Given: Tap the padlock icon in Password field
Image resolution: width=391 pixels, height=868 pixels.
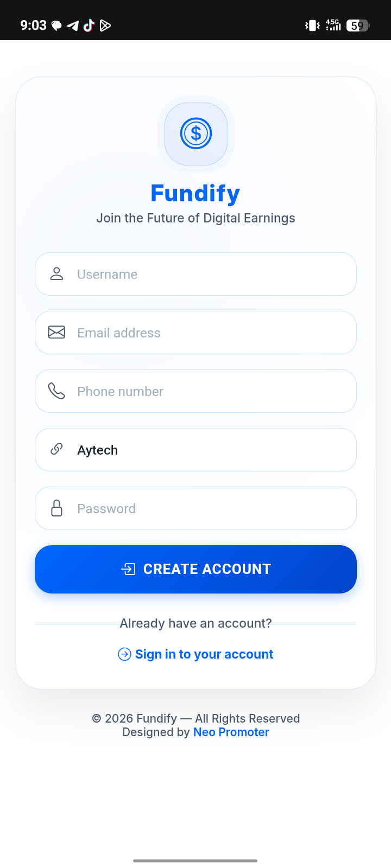Looking at the screenshot, I should [x=56, y=508].
